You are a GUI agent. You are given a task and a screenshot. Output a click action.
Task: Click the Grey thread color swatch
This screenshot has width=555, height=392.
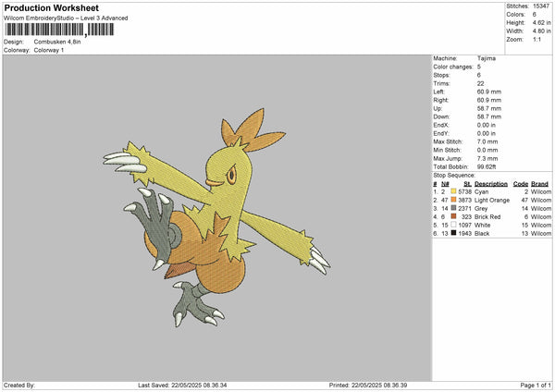click(453, 208)
